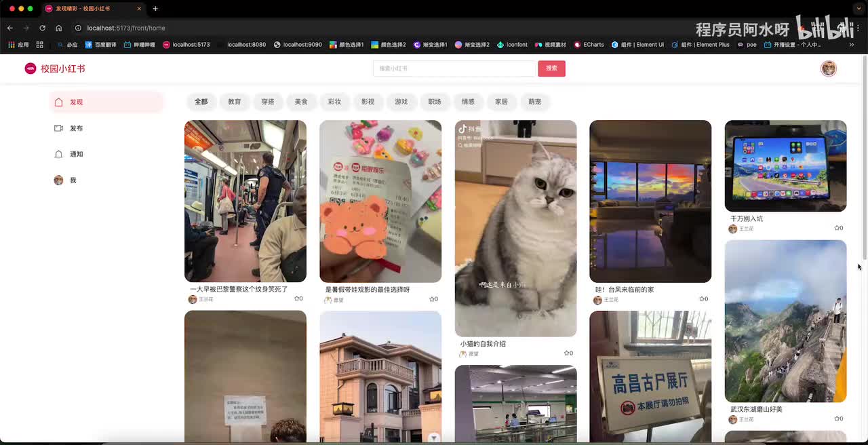Reload the page with refresh icon
This screenshot has width=868, height=445.
[x=42, y=28]
